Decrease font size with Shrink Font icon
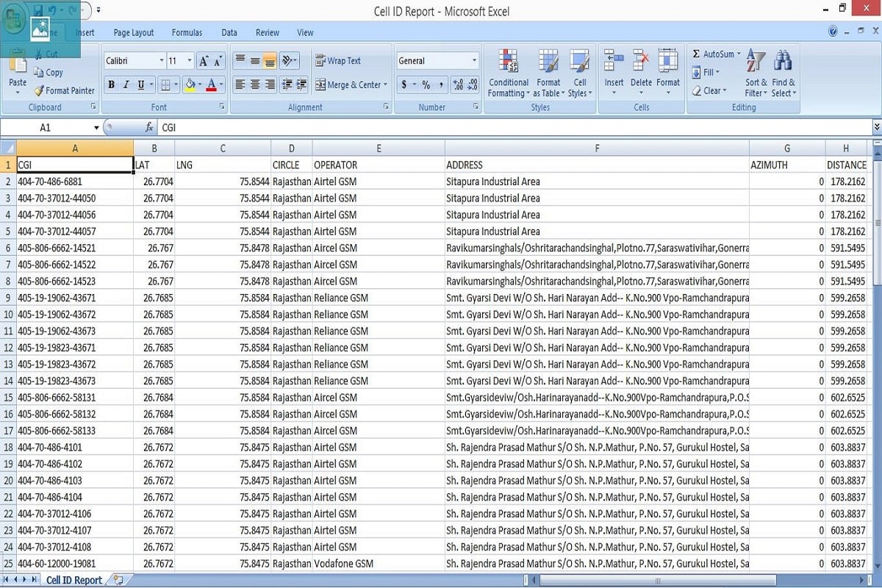The width and height of the screenshot is (882, 588). click(x=219, y=61)
